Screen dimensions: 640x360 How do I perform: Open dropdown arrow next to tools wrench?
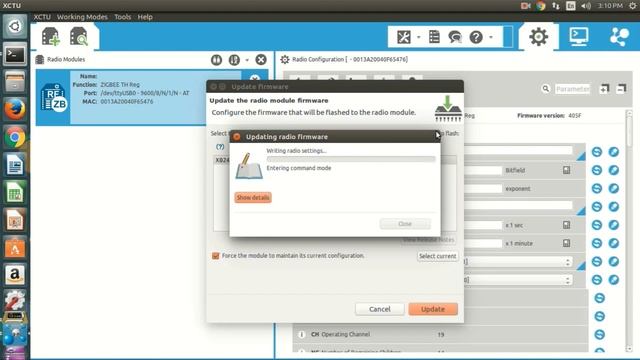pos(418,37)
